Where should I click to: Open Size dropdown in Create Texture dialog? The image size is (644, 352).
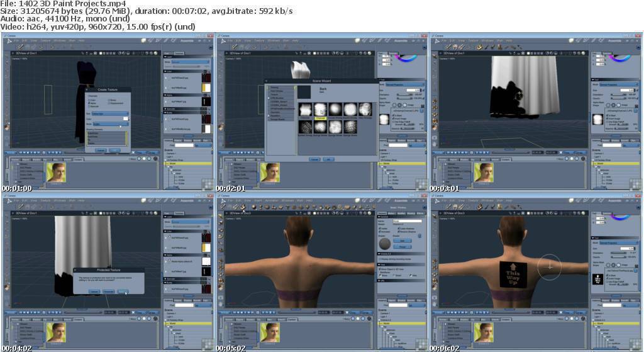(110, 113)
